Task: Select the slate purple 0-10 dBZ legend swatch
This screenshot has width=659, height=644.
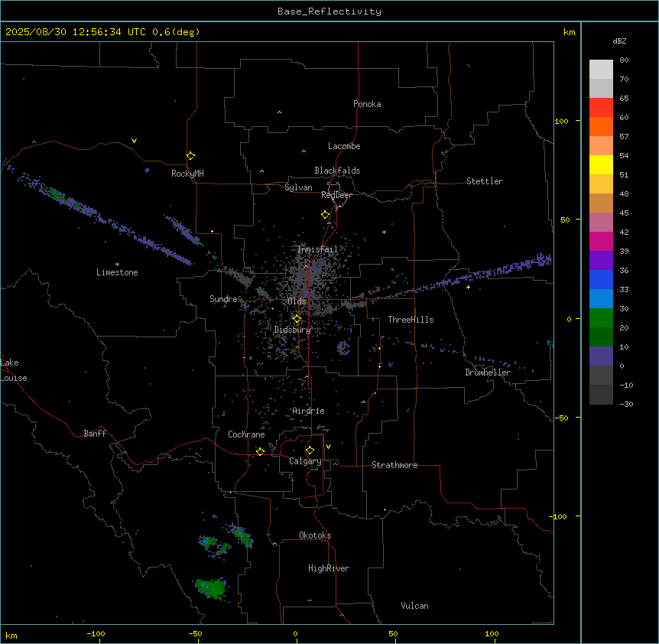Action: (x=601, y=356)
